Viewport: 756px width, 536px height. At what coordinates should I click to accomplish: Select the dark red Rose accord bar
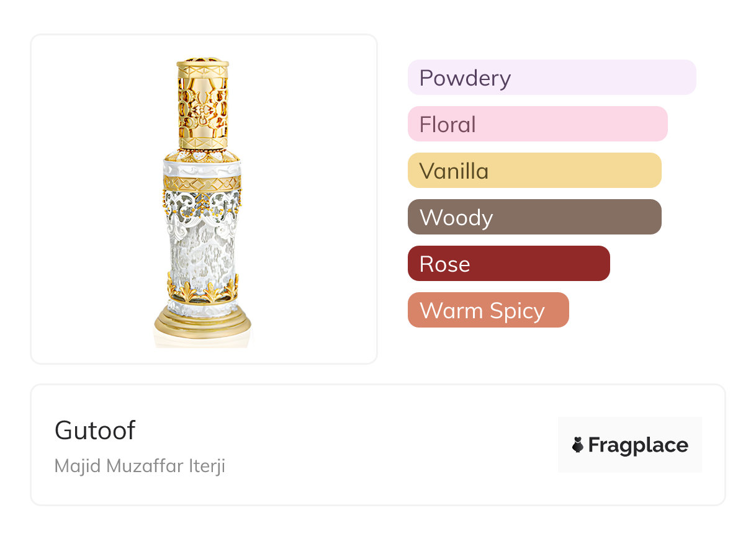pos(508,264)
